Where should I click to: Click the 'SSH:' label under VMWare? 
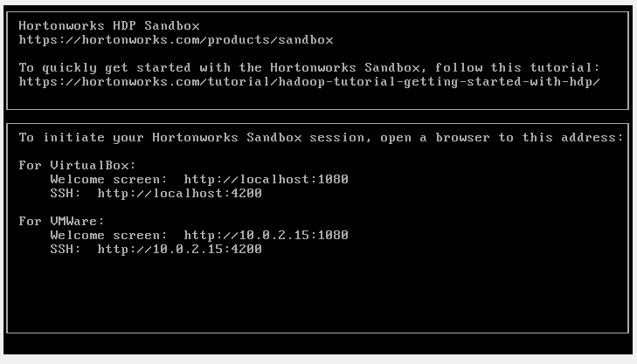(66, 249)
